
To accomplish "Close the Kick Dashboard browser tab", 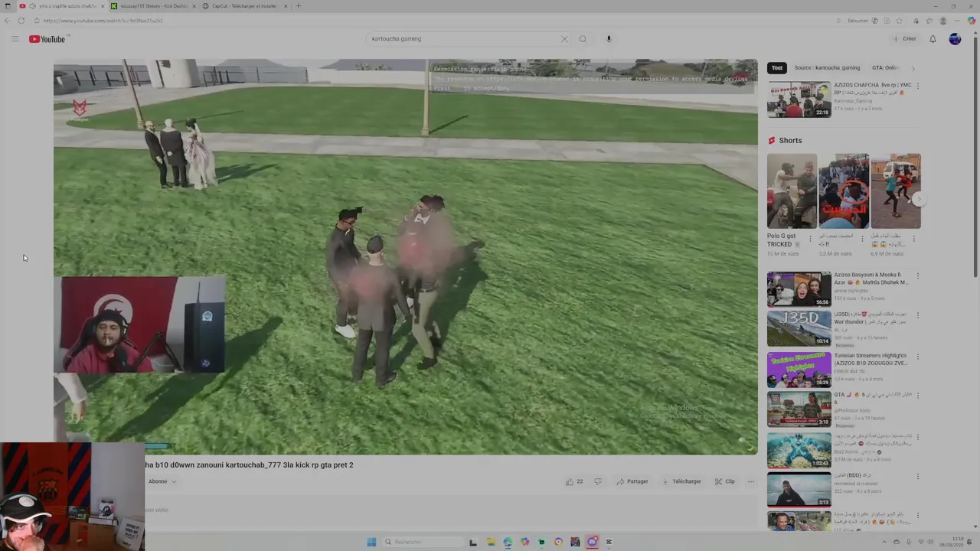I will click(194, 6).
